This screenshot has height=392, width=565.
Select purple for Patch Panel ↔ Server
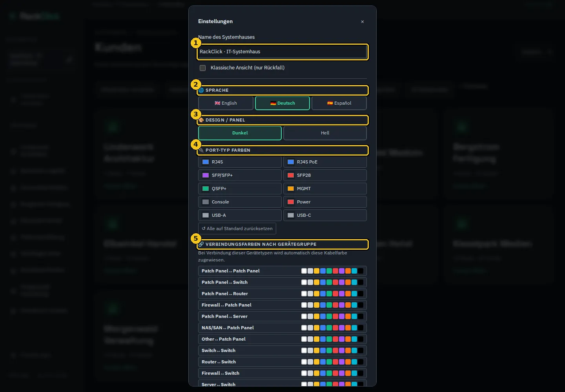pos(342,316)
